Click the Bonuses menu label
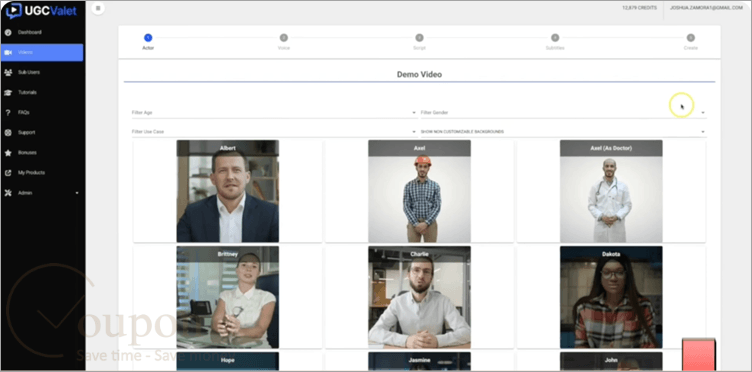This screenshot has height=372, width=752. click(x=27, y=153)
